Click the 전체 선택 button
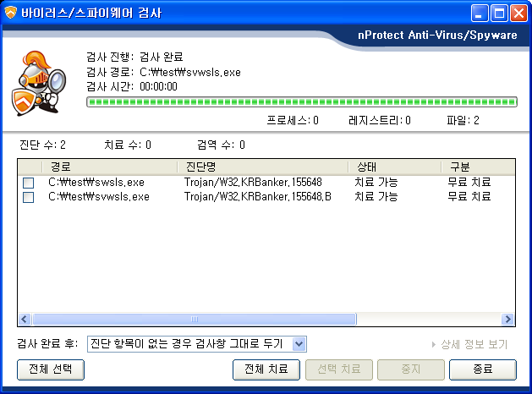The width and height of the screenshot is (532, 394). 51,369
